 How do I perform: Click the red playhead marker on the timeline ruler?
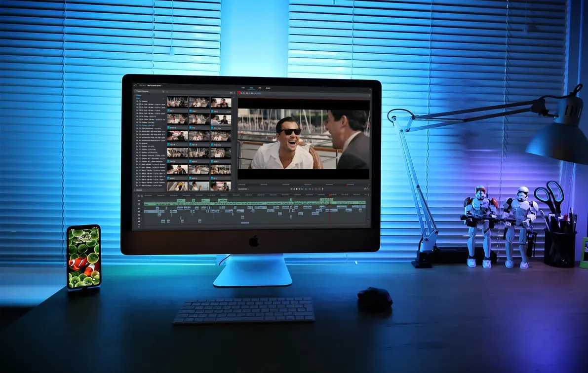(x=330, y=195)
